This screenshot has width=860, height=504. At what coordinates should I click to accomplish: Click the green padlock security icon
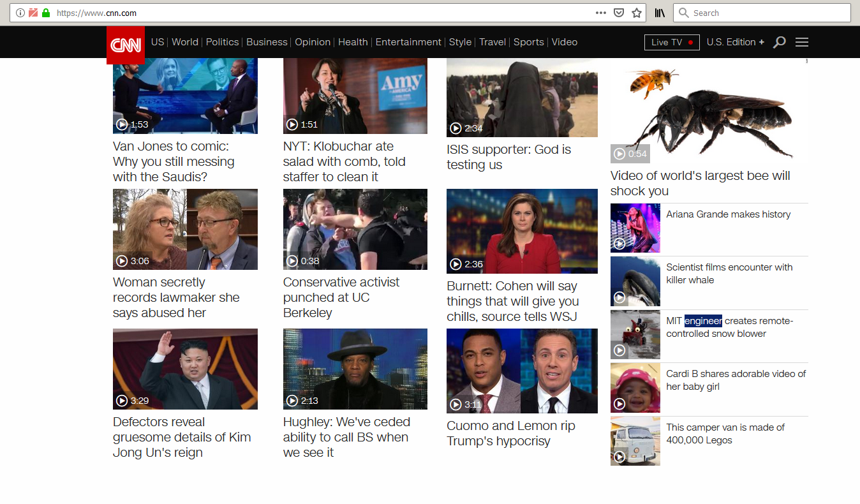pos(46,13)
